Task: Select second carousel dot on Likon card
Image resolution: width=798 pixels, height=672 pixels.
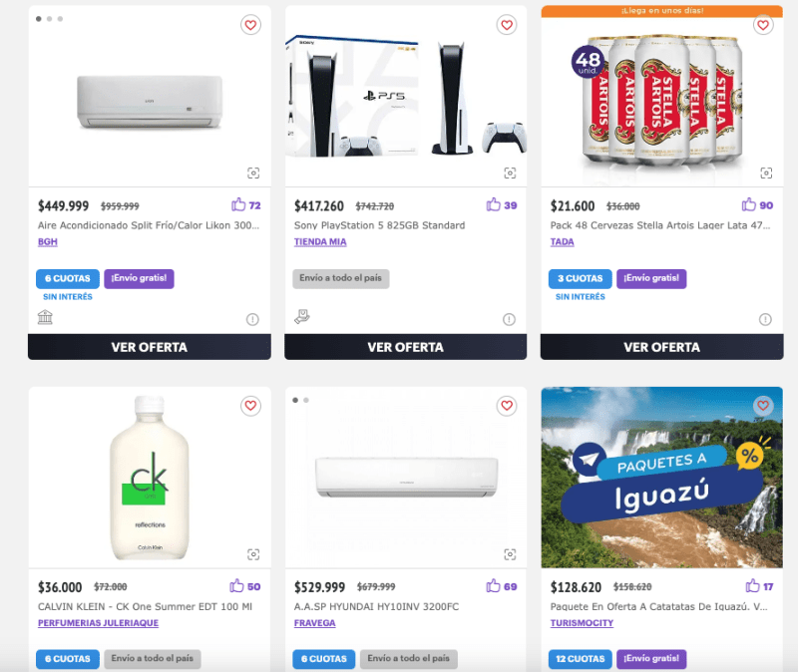Action: pos(49,19)
